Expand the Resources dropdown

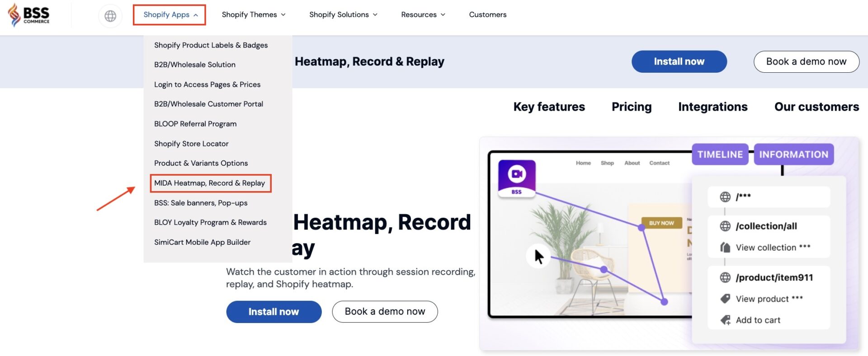click(x=423, y=14)
